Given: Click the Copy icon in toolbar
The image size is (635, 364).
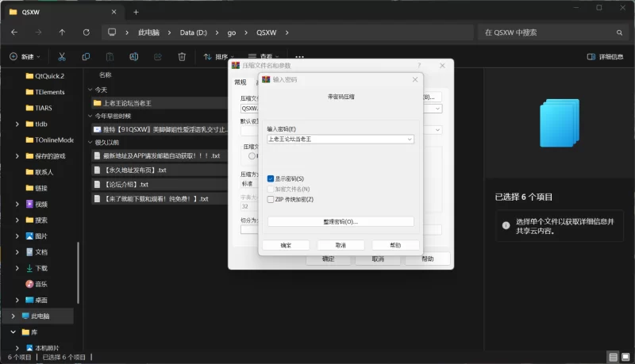Looking at the screenshot, I should point(86,56).
